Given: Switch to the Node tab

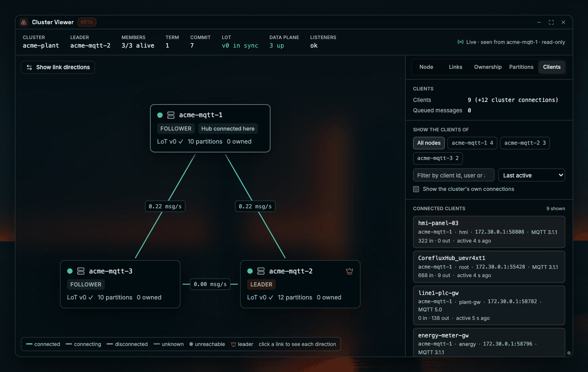Looking at the screenshot, I should [426, 67].
